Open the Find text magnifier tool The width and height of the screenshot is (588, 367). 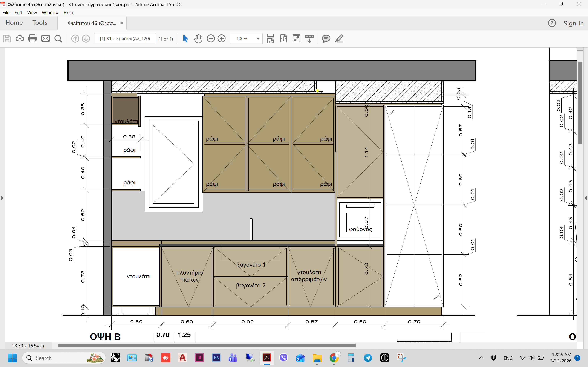pyautogui.click(x=58, y=39)
